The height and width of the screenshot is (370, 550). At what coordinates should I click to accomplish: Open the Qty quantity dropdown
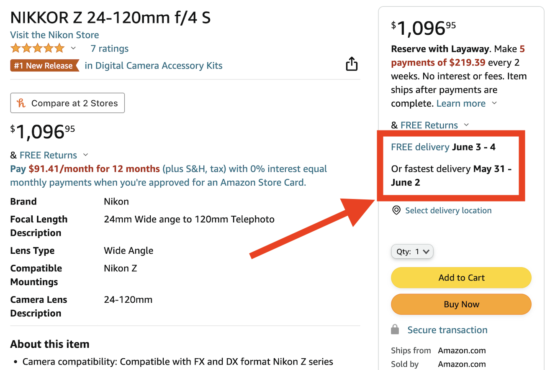point(412,251)
